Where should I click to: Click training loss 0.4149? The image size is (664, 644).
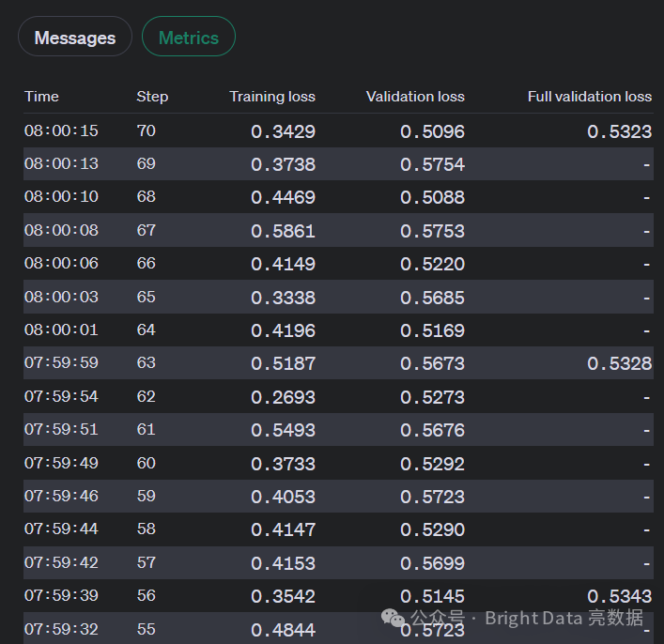pyautogui.click(x=283, y=264)
